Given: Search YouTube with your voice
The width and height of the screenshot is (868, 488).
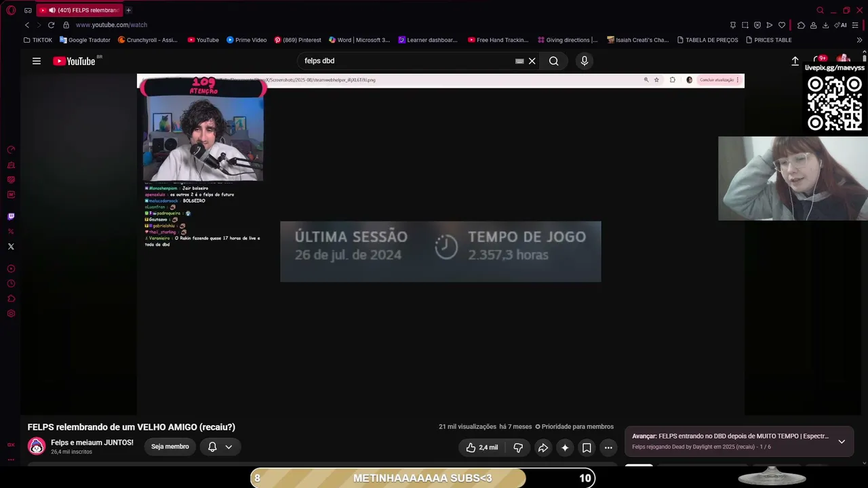Looking at the screenshot, I should 585,61.
